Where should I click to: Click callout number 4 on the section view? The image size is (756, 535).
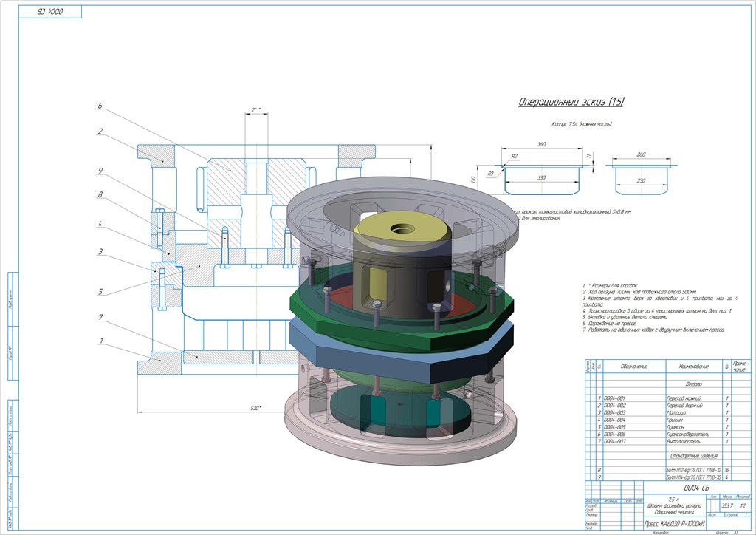click(x=100, y=225)
